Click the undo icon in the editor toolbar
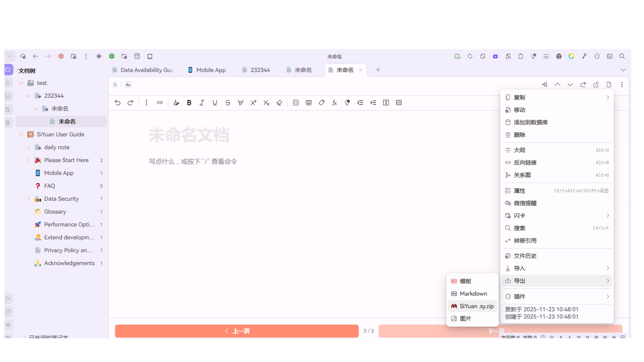This screenshot has width=644, height=362. pos(117,103)
